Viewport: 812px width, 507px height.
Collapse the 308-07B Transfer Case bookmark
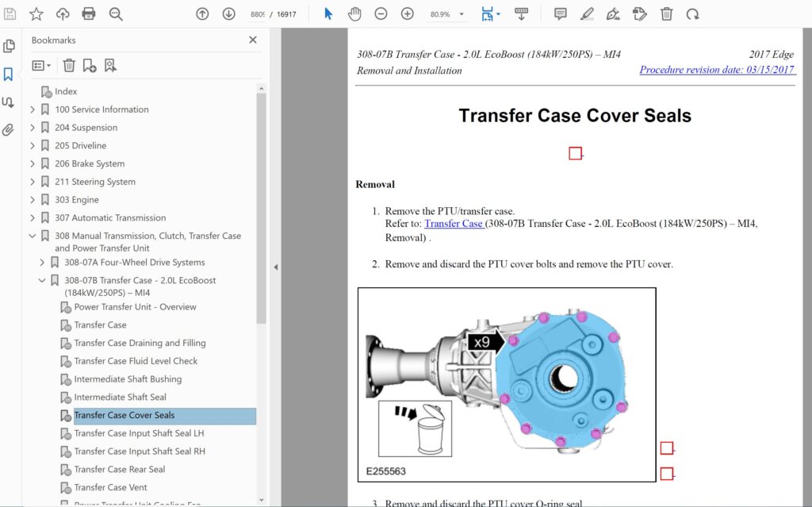click(43, 280)
